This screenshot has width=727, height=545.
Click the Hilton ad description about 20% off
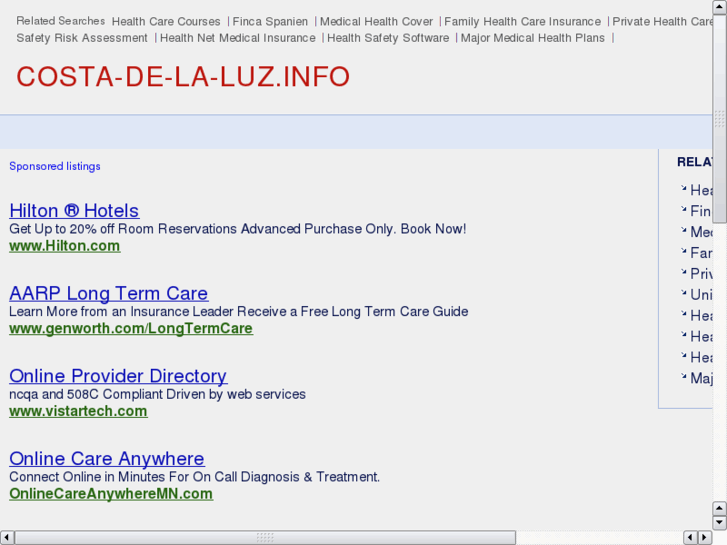(x=237, y=229)
